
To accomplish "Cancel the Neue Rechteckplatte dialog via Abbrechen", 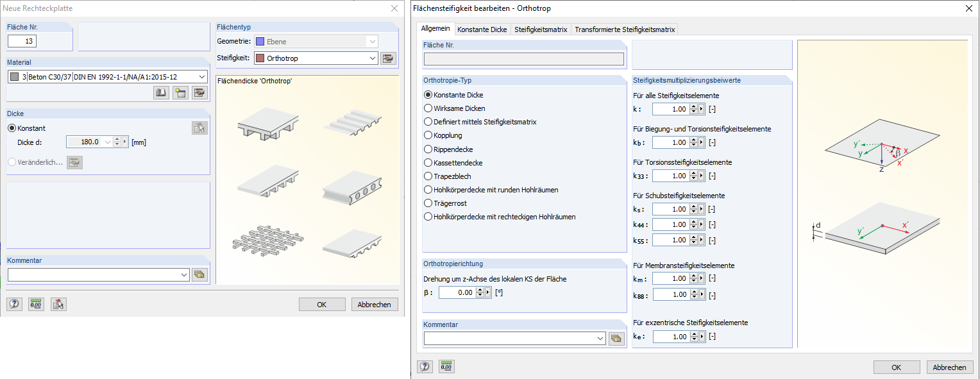I will click(375, 304).
